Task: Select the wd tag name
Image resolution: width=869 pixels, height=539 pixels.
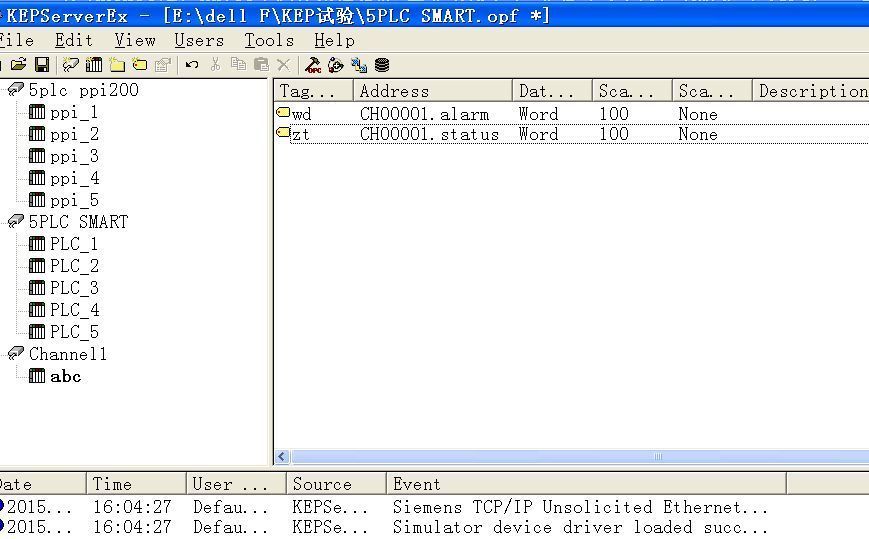Action: [301, 115]
